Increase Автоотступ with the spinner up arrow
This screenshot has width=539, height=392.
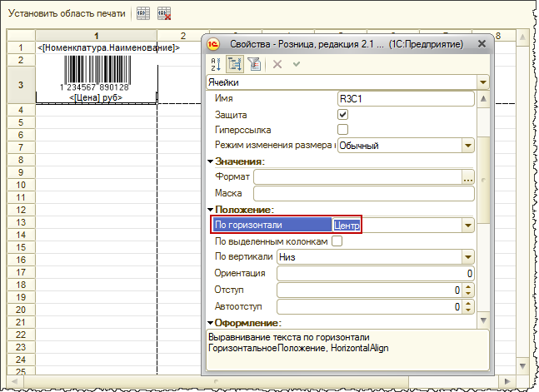click(468, 303)
